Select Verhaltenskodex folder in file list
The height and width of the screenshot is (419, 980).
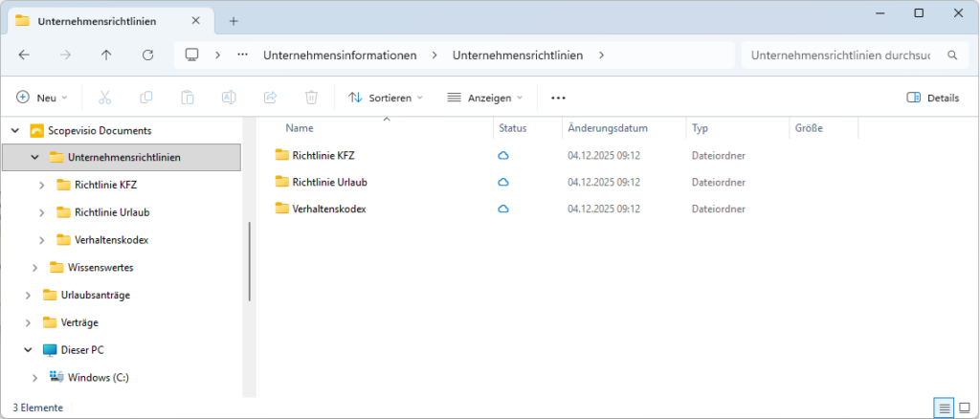pyautogui.click(x=329, y=209)
